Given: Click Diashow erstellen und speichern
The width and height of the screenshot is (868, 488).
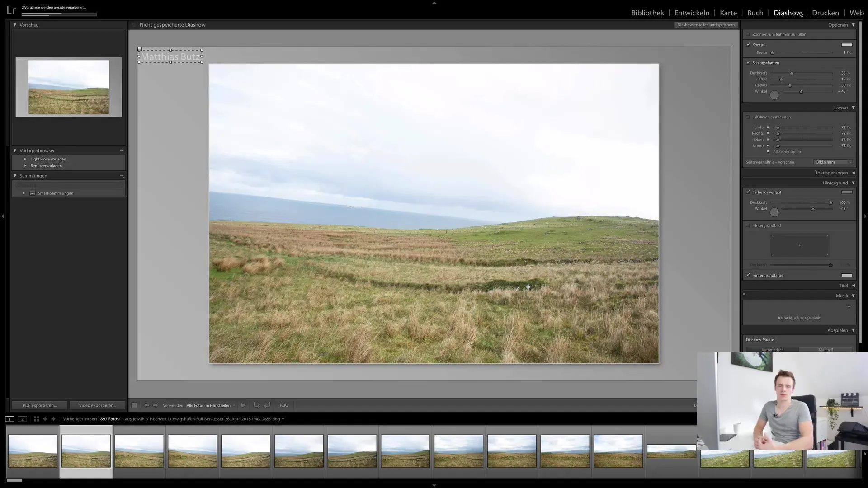Looking at the screenshot, I should [x=706, y=25].
